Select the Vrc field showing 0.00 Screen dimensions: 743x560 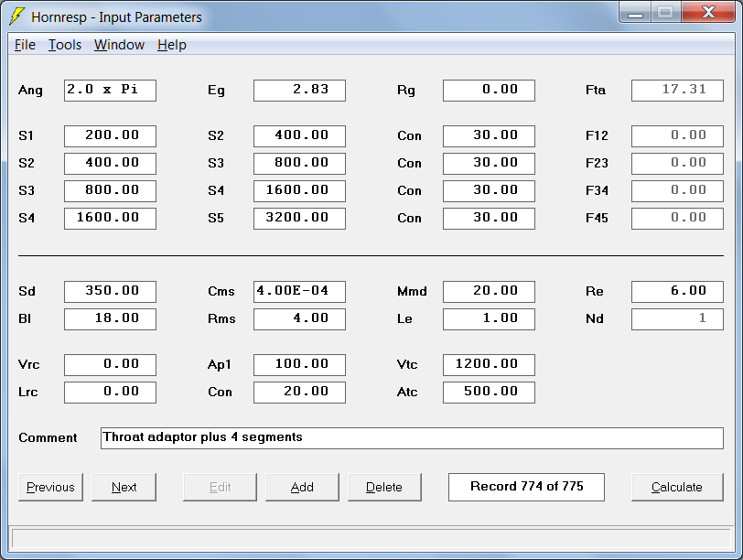(x=110, y=365)
